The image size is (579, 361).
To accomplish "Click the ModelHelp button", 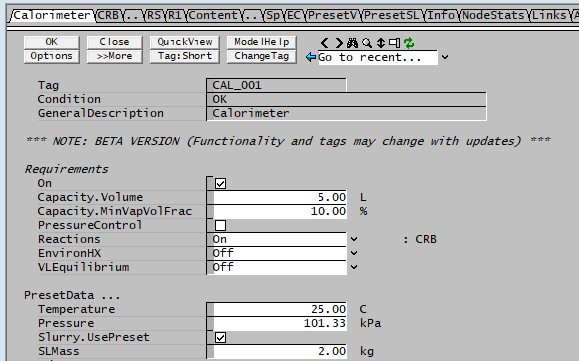I will (x=261, y=42).
